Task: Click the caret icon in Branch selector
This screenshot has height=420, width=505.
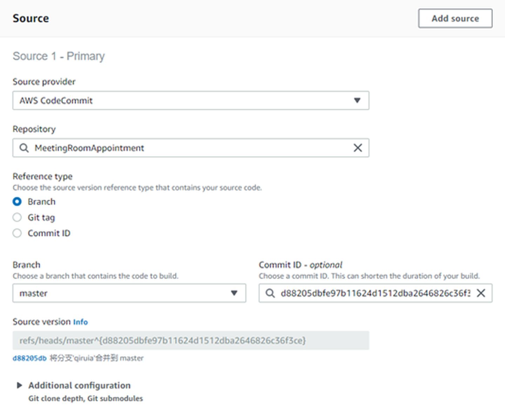Action: (234, 293)
